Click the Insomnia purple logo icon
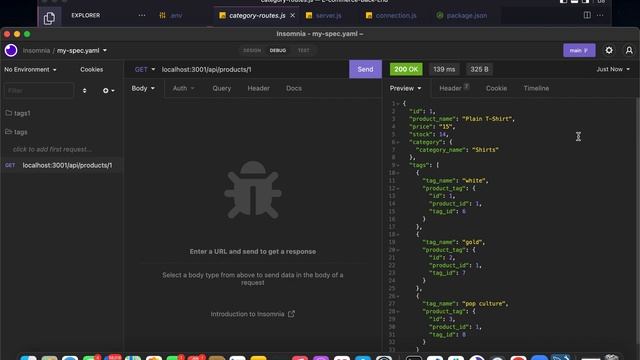 11,50
